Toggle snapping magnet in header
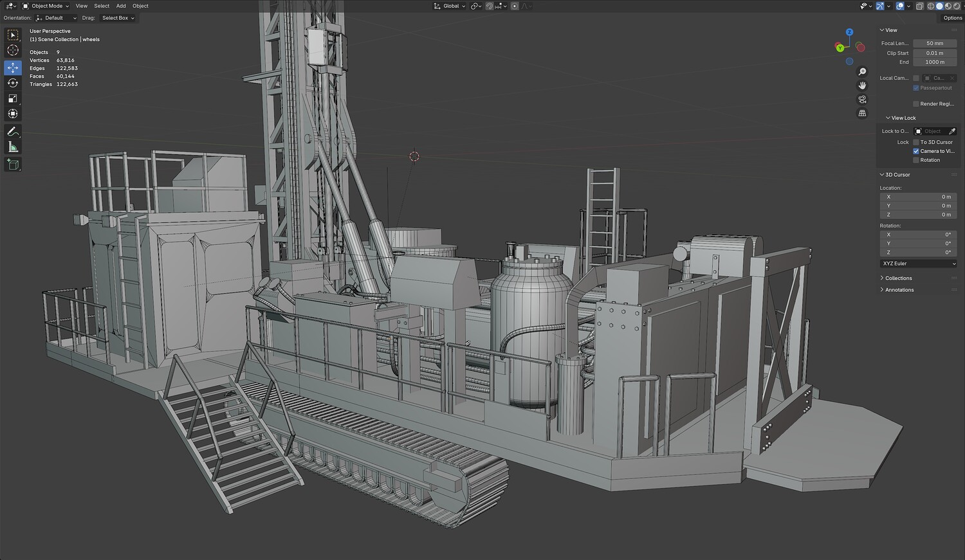Image resolution: width=965 pixels, height=560 pixels. 490,6
